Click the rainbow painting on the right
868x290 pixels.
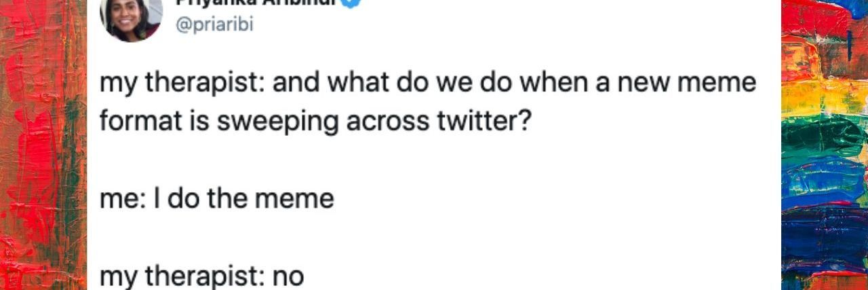tap(824, 145)
